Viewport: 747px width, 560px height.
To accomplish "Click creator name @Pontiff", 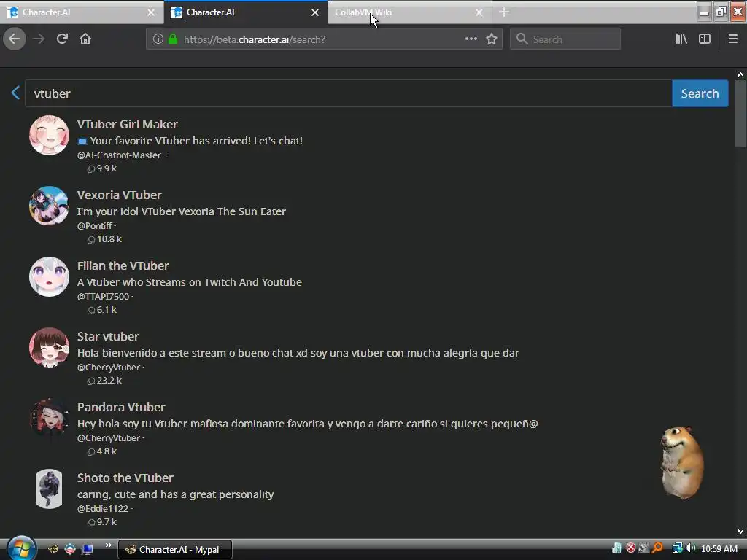I will tap(94, 226).
